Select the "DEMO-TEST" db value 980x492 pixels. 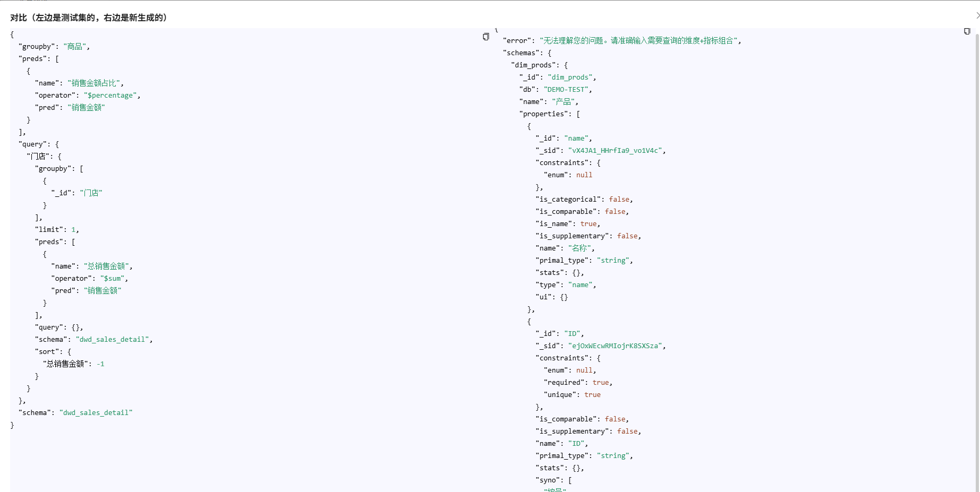(x=566, y=89)
